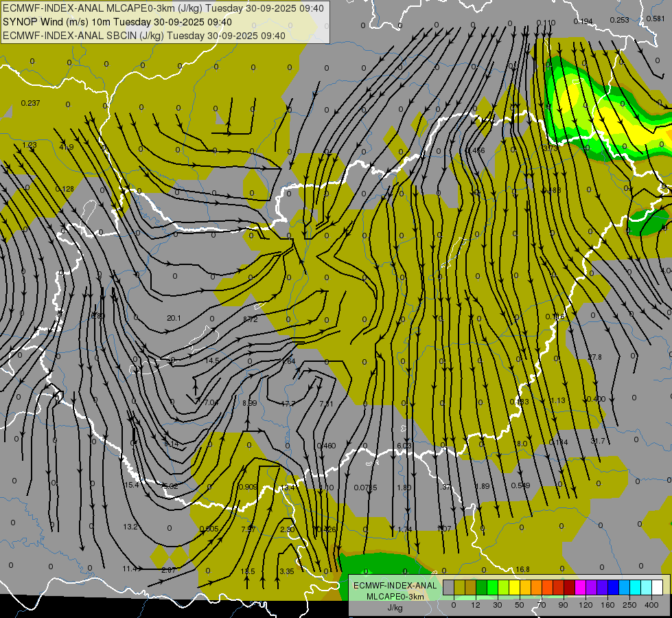Click the pure blue legend swatch right of 160
672x618 pixels.
click(613, 588)
